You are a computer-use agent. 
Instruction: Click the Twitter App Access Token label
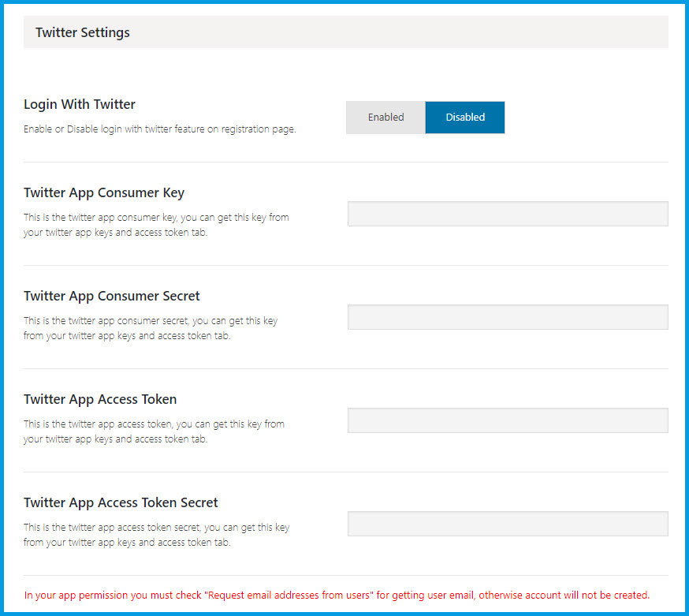coord(100,399)
